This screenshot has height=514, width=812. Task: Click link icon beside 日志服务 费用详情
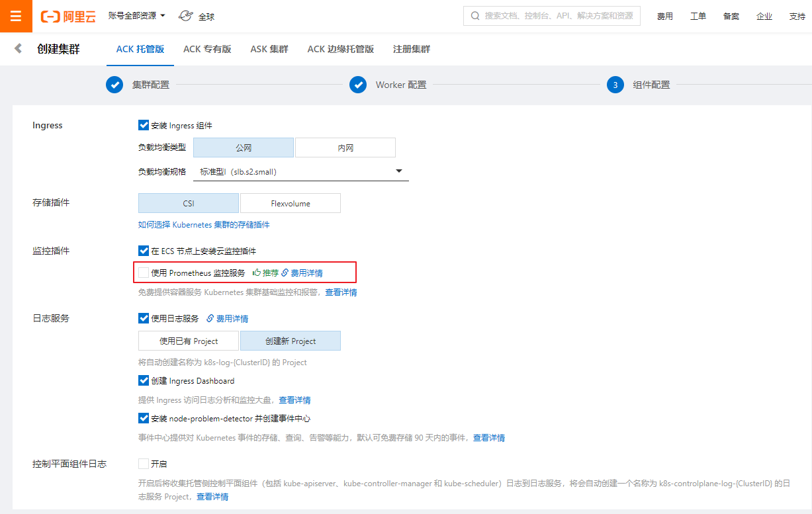pyautogui.click(x=210, y=318)
